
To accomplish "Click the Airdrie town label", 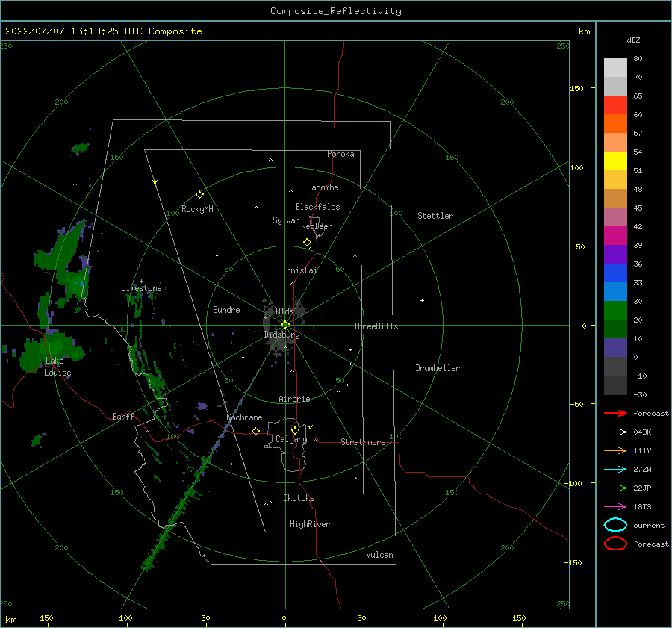I will click(x=294, y=399).
